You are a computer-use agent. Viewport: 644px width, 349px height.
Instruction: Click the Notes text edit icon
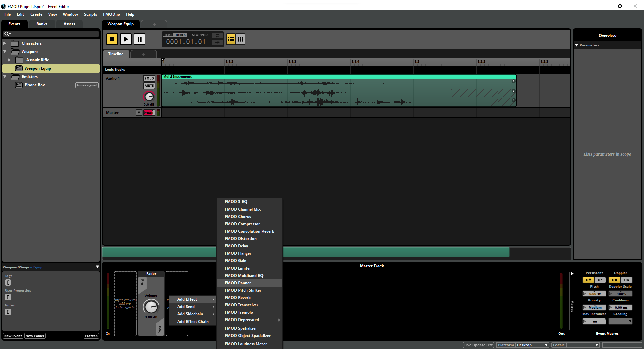[x=8, y=312]
